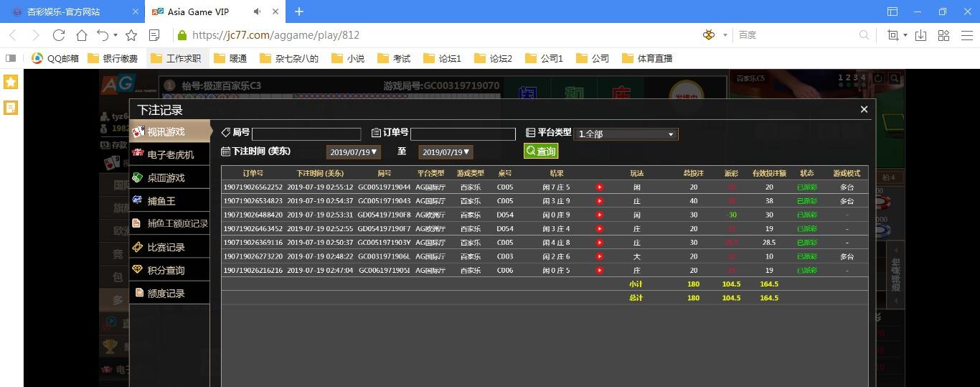Select 捕鱼王额度记录 in the sidebar
Viewport: 980px width, 387px height.
(170, 224)
